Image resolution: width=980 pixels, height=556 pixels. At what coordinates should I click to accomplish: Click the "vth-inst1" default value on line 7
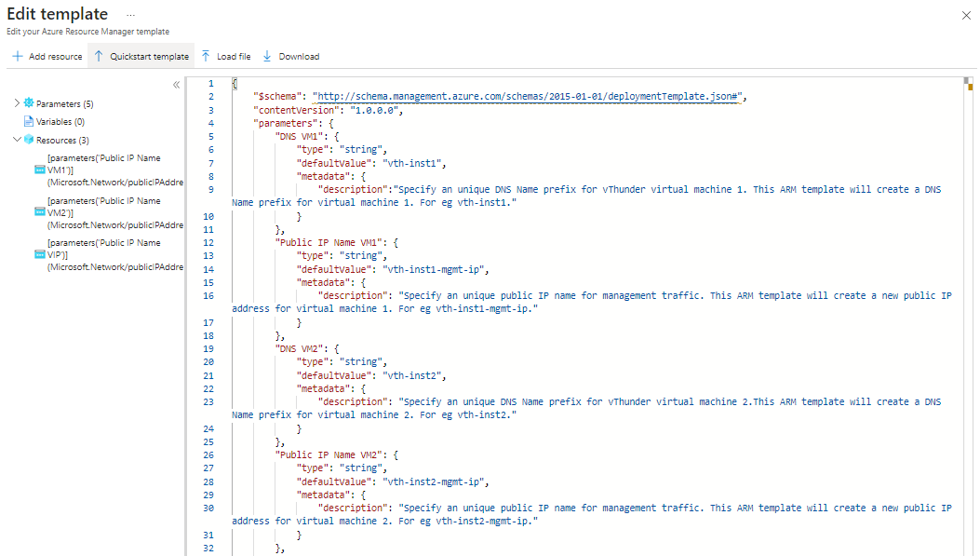click(x=412, y=163)
